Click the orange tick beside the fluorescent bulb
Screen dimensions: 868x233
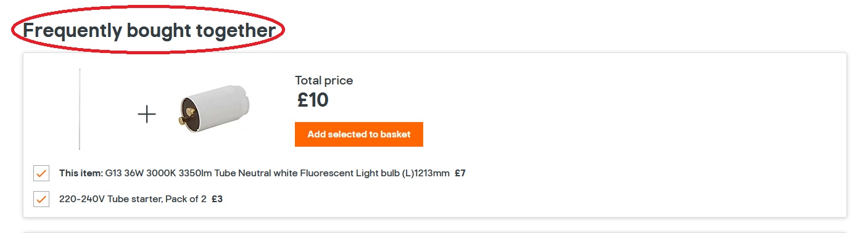coord(41,173)
